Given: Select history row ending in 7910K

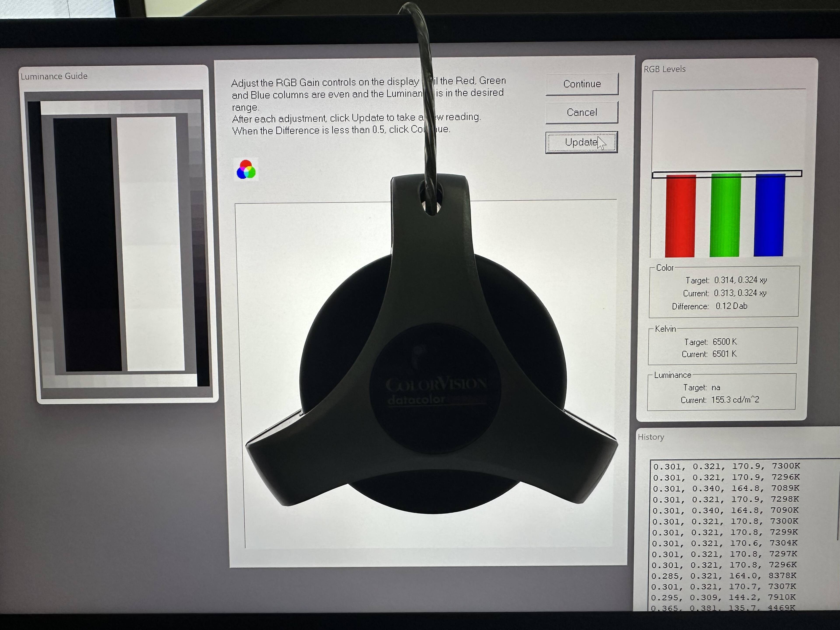Looking at the screenshot, I should [723, 597].
